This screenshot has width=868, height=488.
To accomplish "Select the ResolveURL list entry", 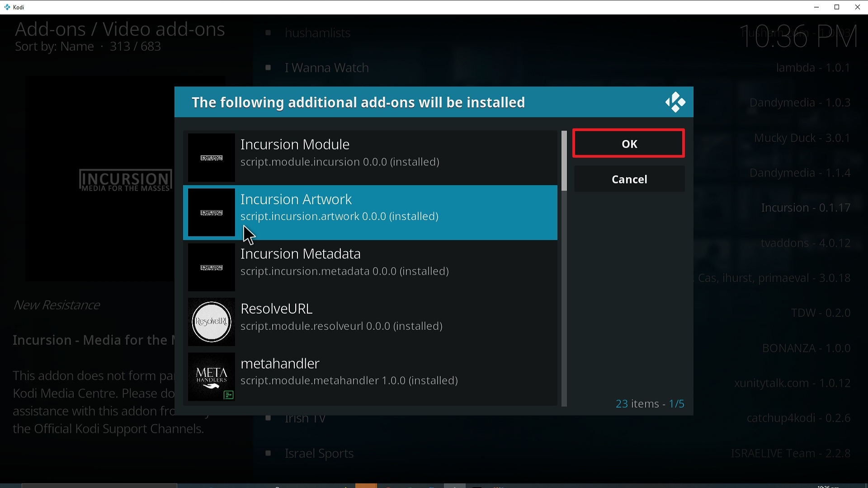I will [370, 322].
